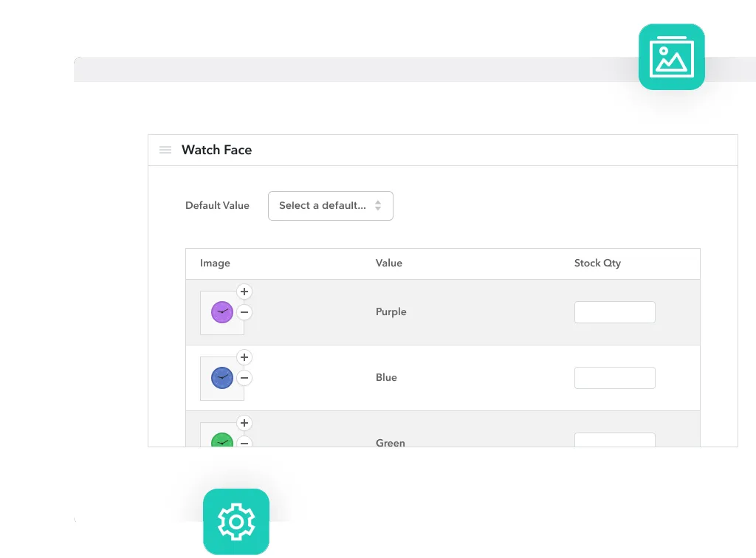This screenshot has width=756, height=558.
Task: Add image with plus button in Blue row
Action: click(x=244, y=357)
